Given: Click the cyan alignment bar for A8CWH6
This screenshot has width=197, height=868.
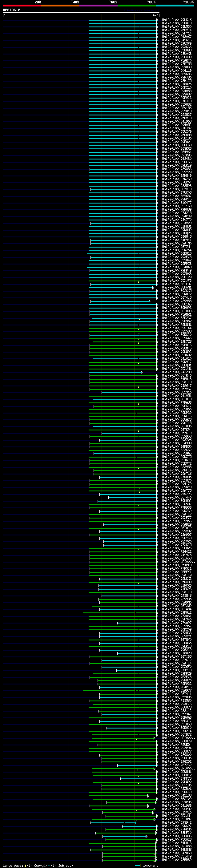Looking at the screenshot, I should coord(125,836).
